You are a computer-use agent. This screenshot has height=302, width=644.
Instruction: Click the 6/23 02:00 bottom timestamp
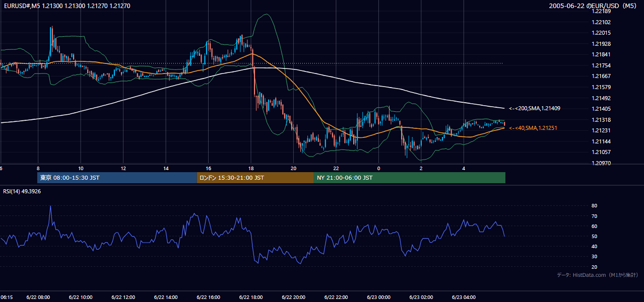421,297
